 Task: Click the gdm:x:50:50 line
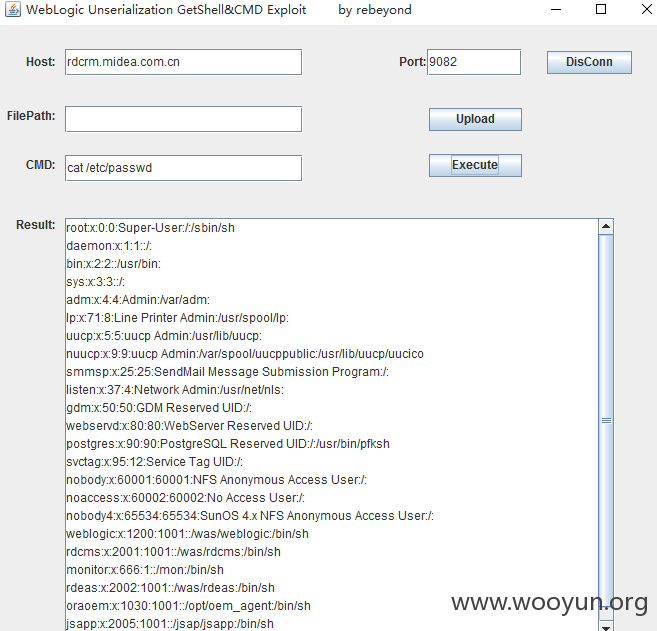pos(159,408)
